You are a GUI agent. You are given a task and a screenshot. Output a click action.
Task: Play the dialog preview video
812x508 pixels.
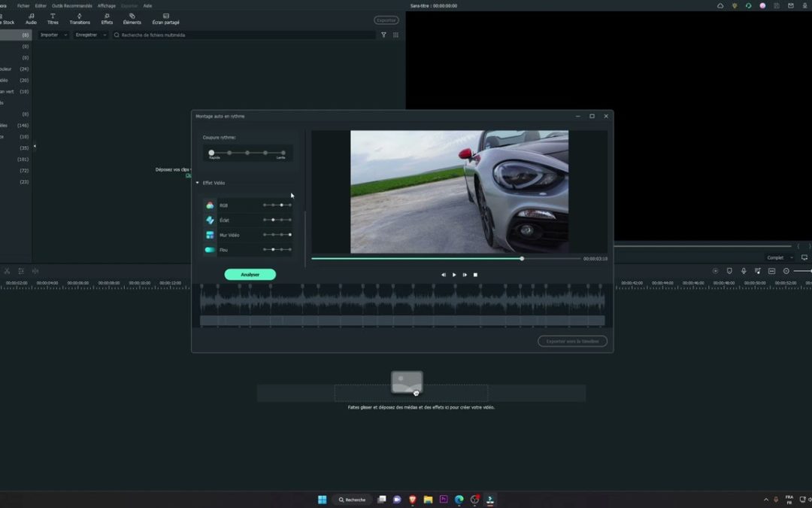click(x=454, y=275)
